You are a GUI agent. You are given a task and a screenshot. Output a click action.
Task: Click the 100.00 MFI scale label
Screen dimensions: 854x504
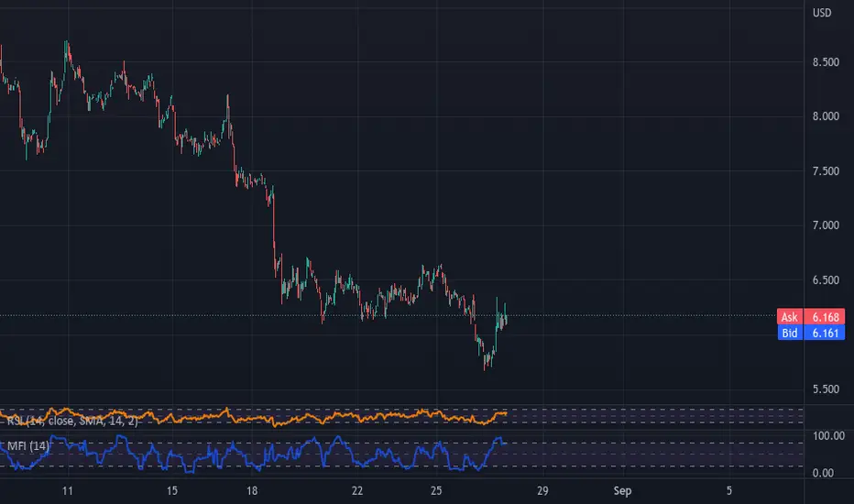pyautogui.click(x=828, y=436)
